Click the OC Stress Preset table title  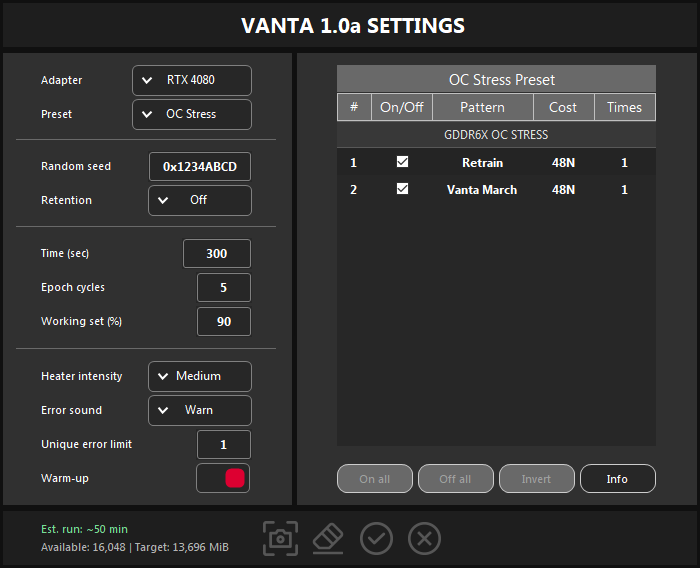[496, 79]
